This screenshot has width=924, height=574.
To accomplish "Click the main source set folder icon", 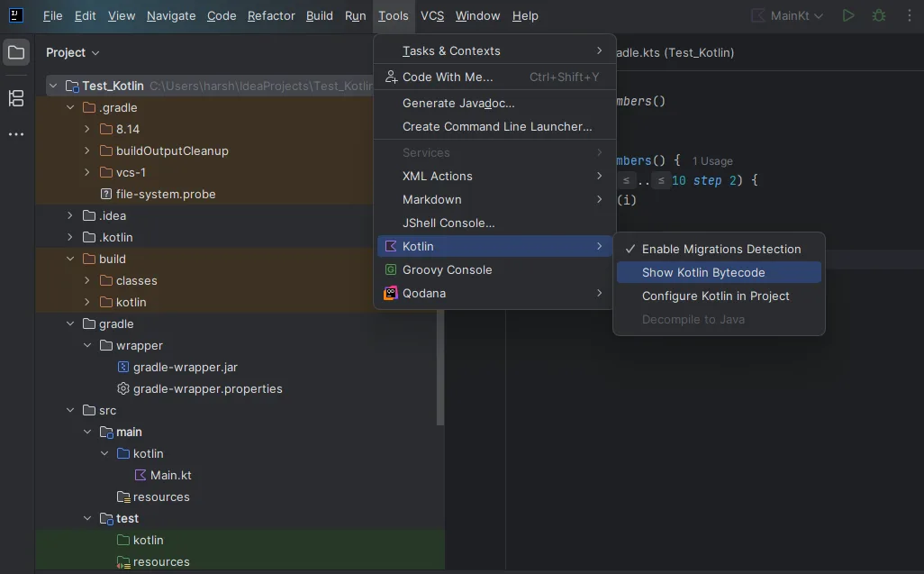I will click(x=106, y=432).
